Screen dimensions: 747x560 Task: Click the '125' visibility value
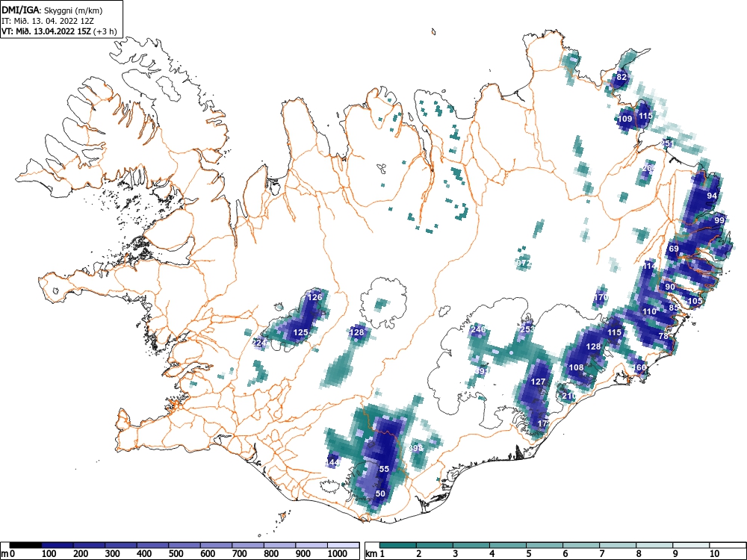(300, 332)
